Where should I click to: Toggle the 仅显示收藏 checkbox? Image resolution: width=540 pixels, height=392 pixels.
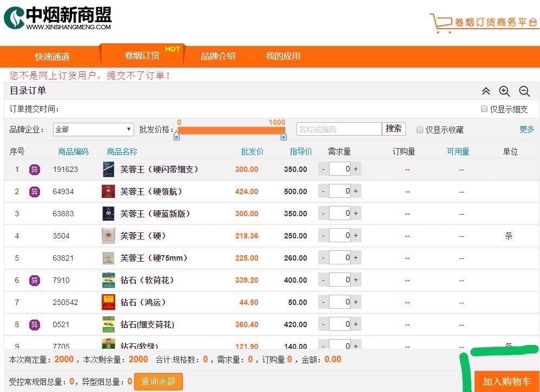419,130
